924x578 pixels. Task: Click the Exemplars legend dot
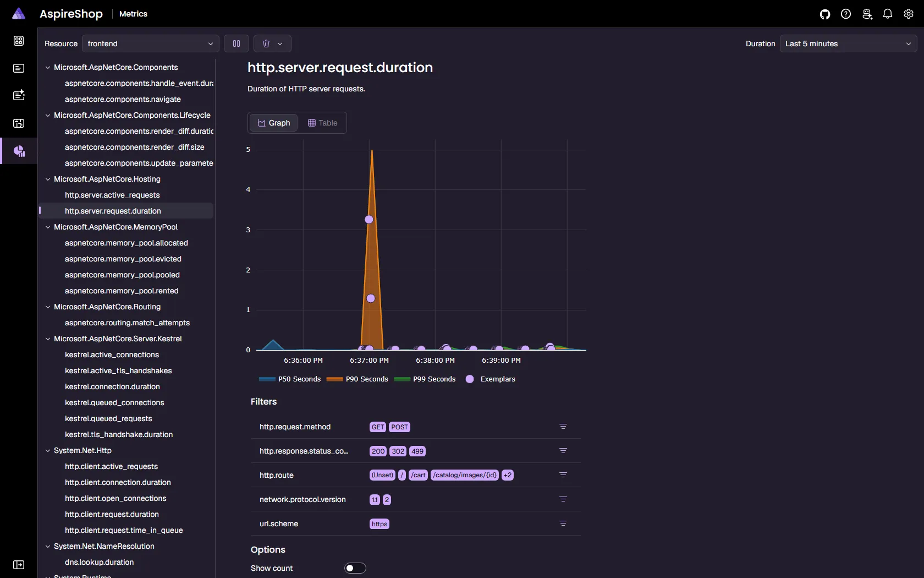pos(470,379)
